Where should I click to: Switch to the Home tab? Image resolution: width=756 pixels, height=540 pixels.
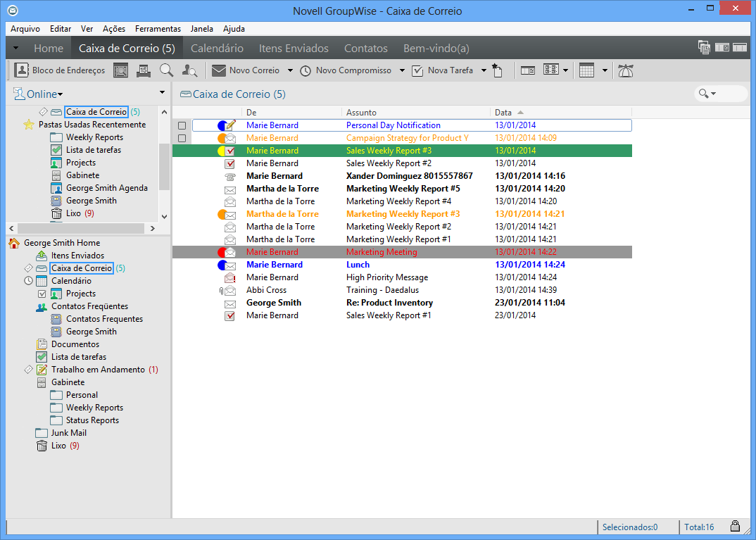tap(48, 48)
